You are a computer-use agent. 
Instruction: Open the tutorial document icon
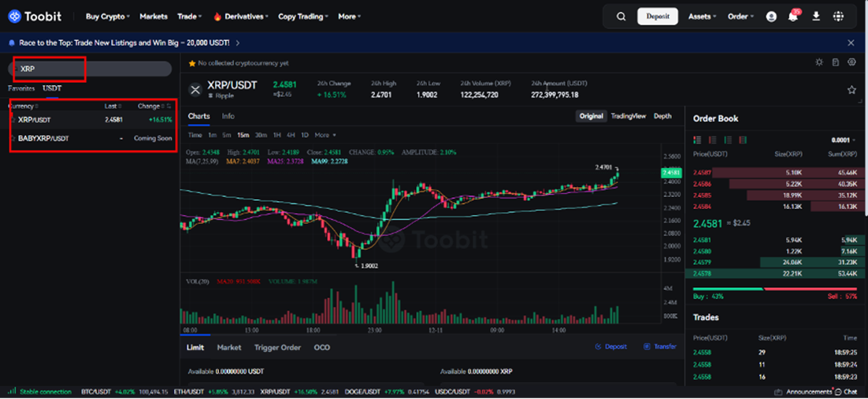click(x=836, y=62)
